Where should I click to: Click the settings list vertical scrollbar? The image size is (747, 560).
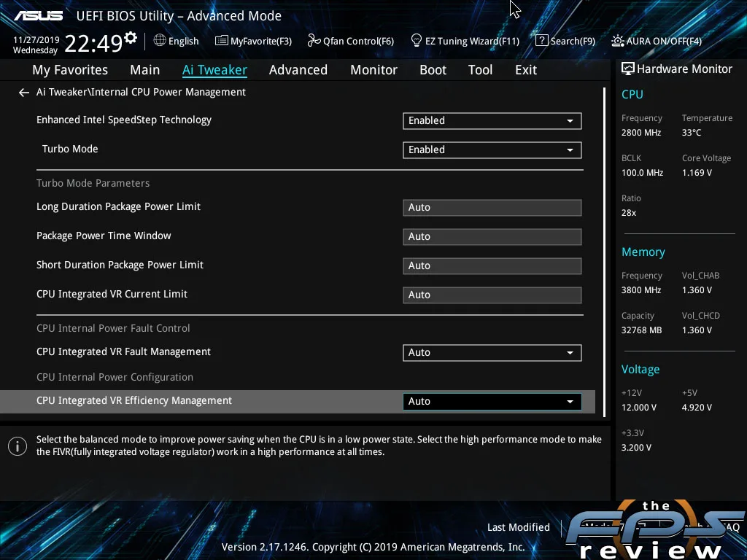tap(605, 252)
